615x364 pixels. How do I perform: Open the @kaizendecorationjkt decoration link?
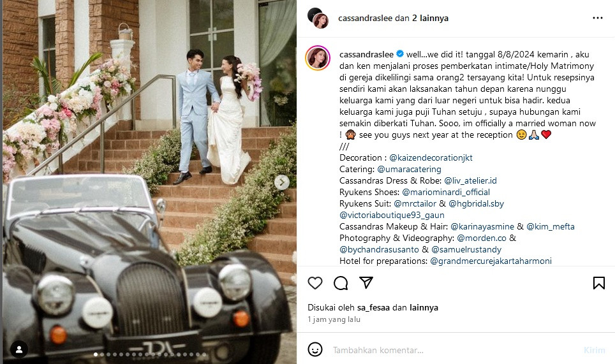pos(431,157)
